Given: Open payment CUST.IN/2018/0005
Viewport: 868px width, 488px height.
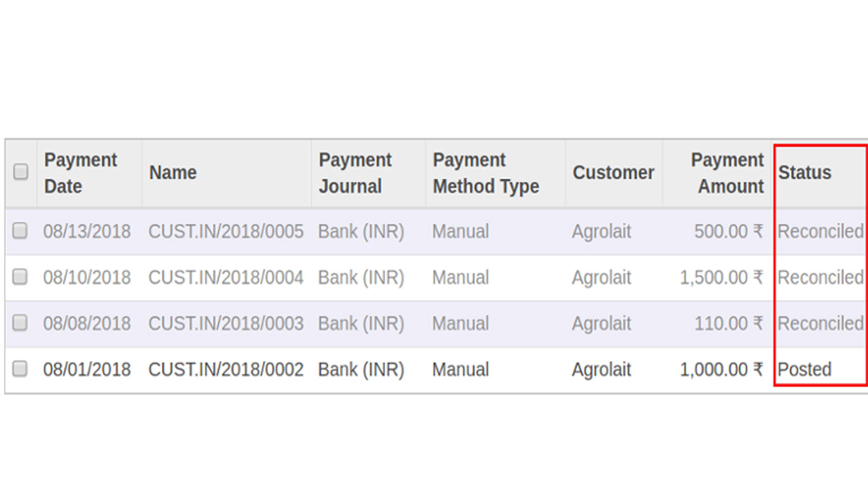Looking at the screenshot, I should tap(226, 231).
